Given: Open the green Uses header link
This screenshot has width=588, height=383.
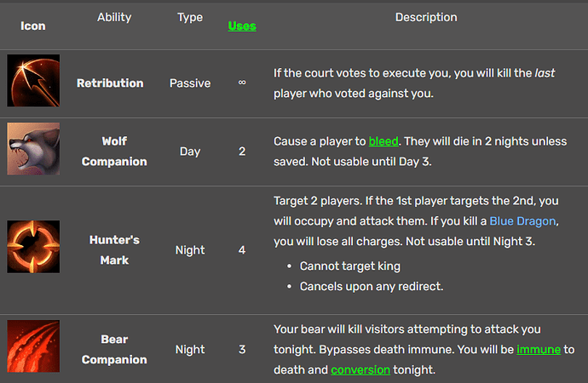Looking at the screenshot, I should tap(242, 26).
